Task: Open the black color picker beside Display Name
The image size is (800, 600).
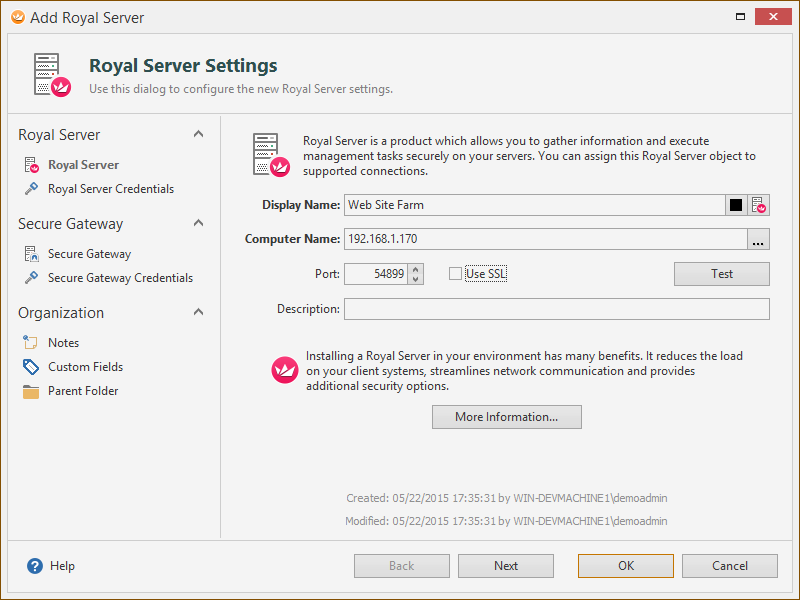Action: pyautogui.click(x=736, y=205)
